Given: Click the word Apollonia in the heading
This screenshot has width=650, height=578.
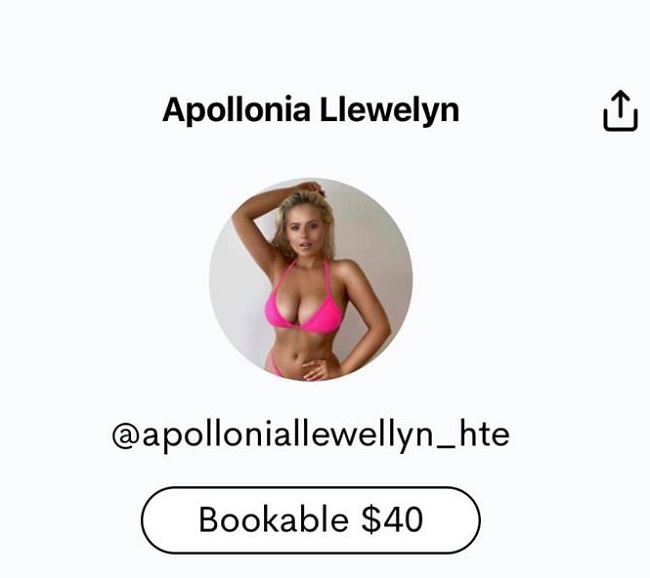Looking at the screenshot, I should [236, 110].
